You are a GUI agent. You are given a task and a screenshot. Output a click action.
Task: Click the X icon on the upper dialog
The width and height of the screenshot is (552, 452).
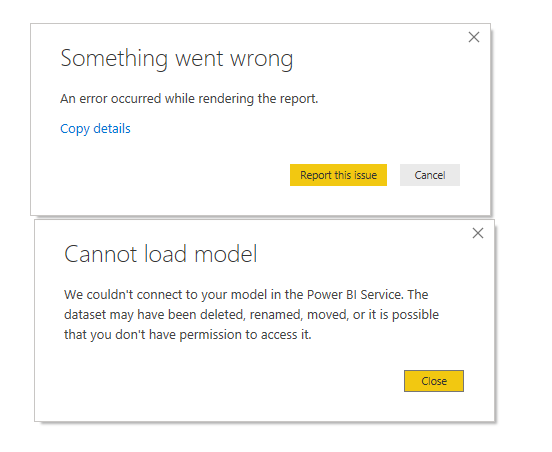coord(474,37)
